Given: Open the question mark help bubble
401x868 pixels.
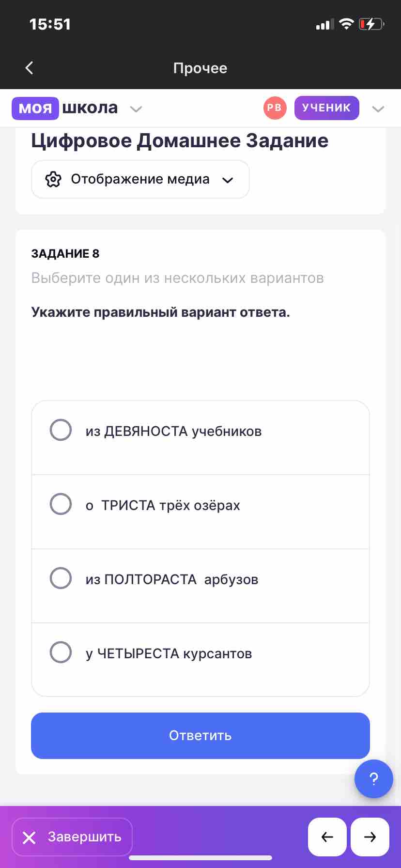Looking at the screenshot, I should click(373, 779).
